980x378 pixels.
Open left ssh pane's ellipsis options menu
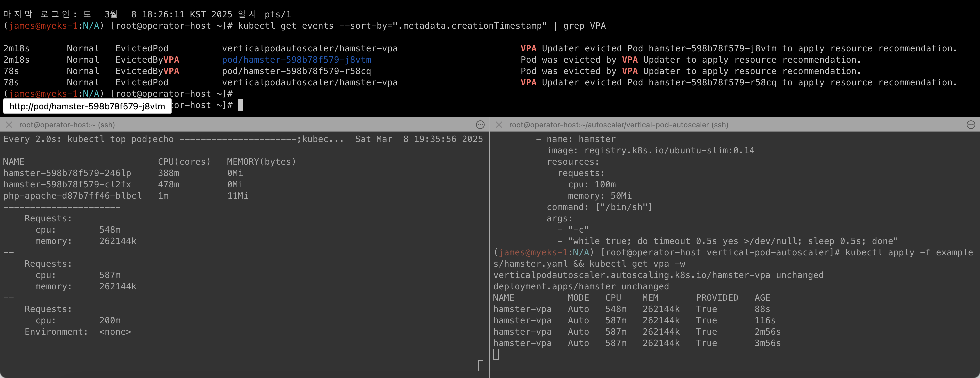coord(480,125)
